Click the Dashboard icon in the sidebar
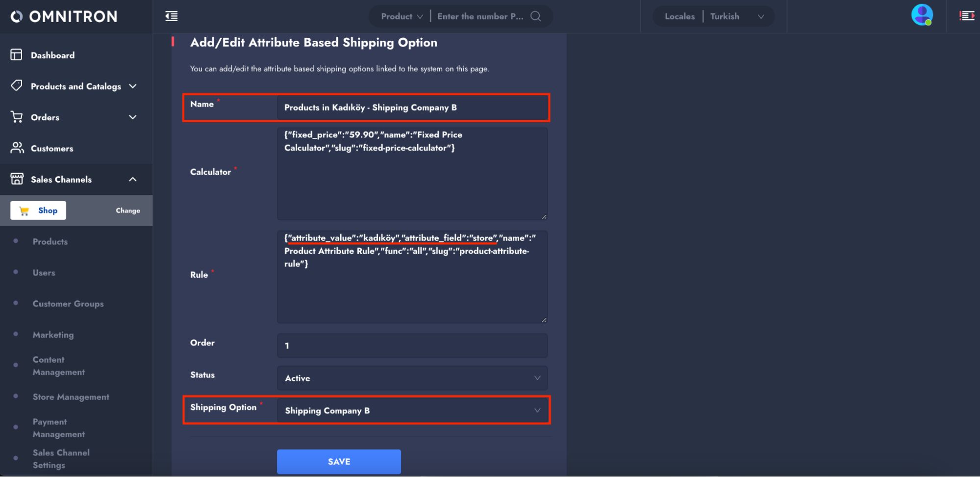This screenshot has width=980, height=477. (17, 55)
